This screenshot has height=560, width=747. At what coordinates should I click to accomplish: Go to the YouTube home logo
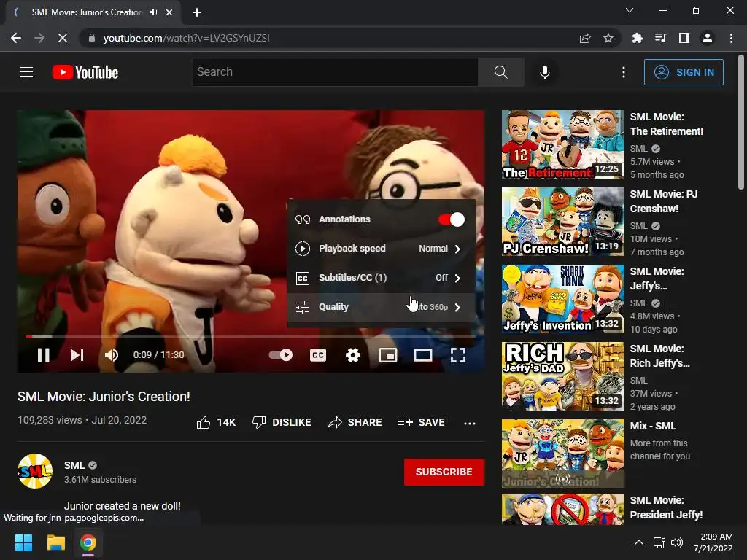tap(85, 72)
